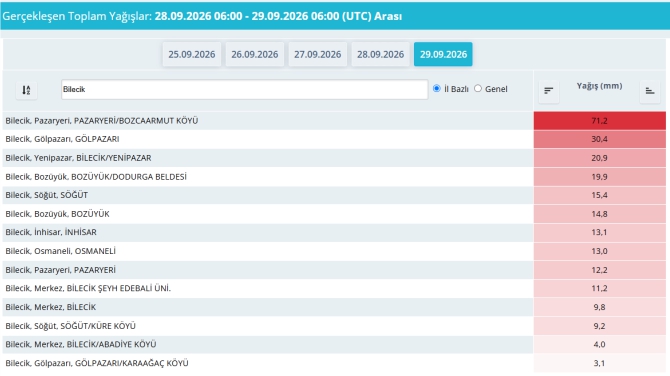
Task: Sort rainfall ascending with right bars icon
Action: pos(650,91)
